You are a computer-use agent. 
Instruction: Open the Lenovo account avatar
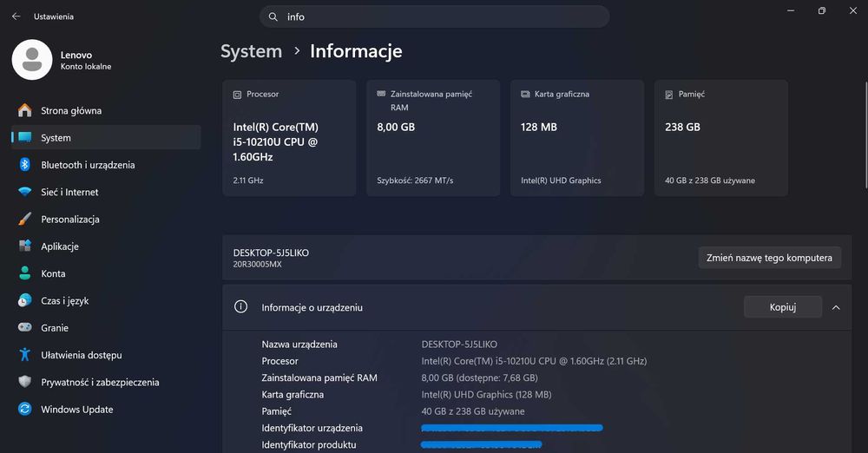32,60
